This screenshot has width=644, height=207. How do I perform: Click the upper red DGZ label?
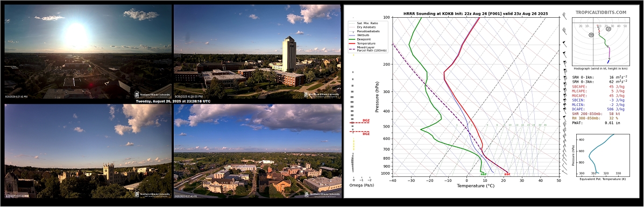[366, 120]
